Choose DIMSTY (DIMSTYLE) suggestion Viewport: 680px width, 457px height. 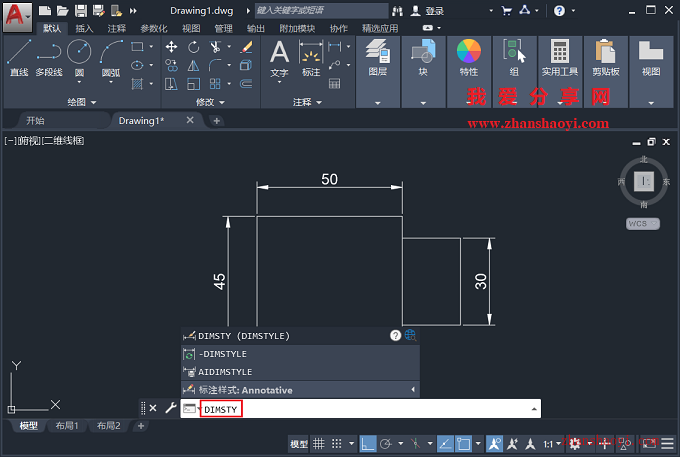pyautogui.click(x=300, y=336)
